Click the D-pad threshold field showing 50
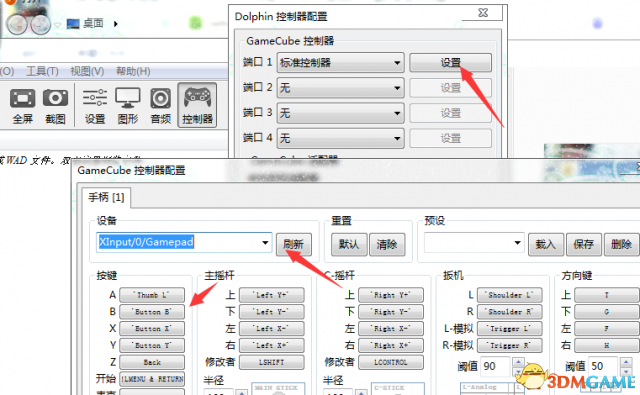This screenshot has height=395, width=640. click(604, 366)
